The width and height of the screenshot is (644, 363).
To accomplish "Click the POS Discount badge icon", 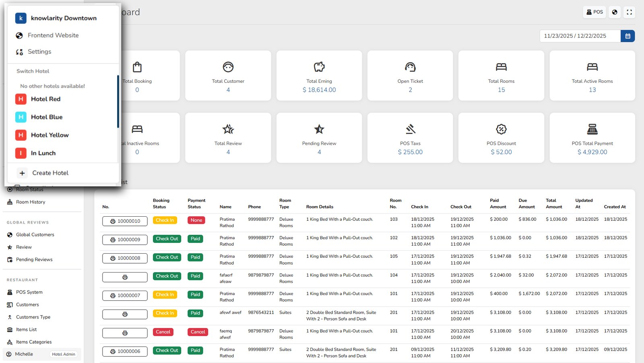I will pos(501,129).
